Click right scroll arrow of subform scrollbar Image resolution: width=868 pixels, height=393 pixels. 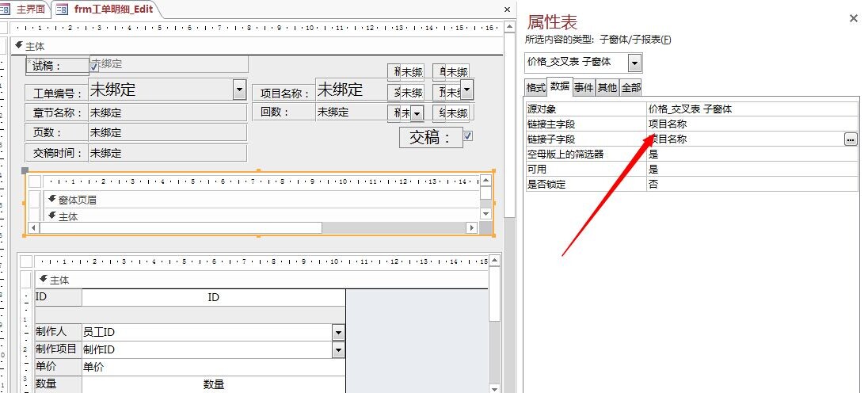point(471,227)
